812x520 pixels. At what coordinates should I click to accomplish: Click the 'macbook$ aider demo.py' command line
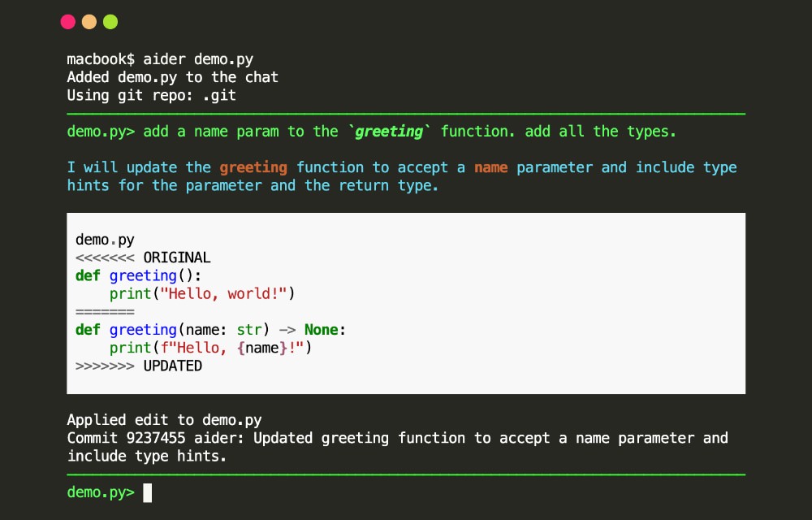[x=160, y=59]
